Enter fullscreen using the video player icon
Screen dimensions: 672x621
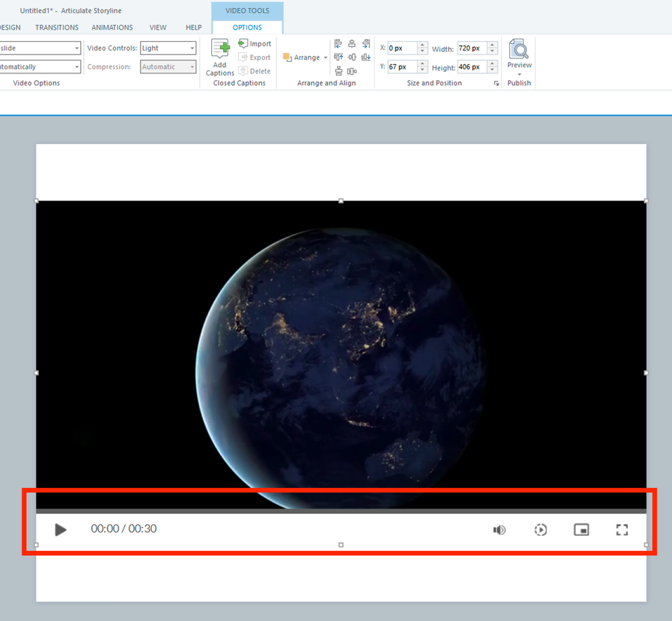coord(622,529)
